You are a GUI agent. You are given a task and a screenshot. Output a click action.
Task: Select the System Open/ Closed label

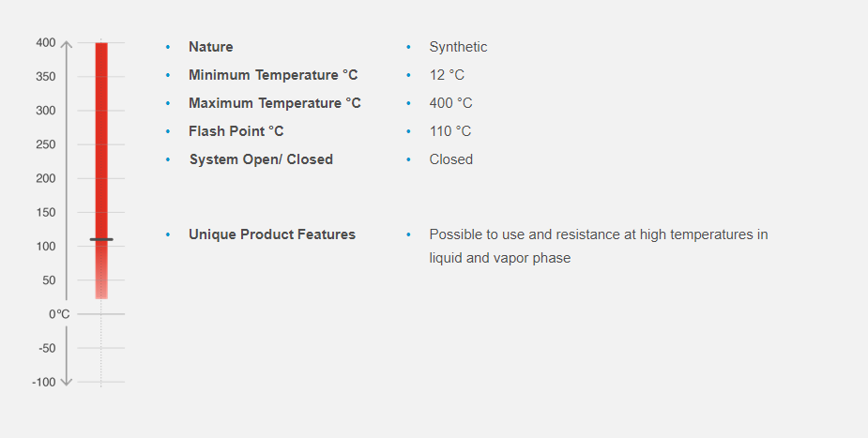(x=261, y=159)
